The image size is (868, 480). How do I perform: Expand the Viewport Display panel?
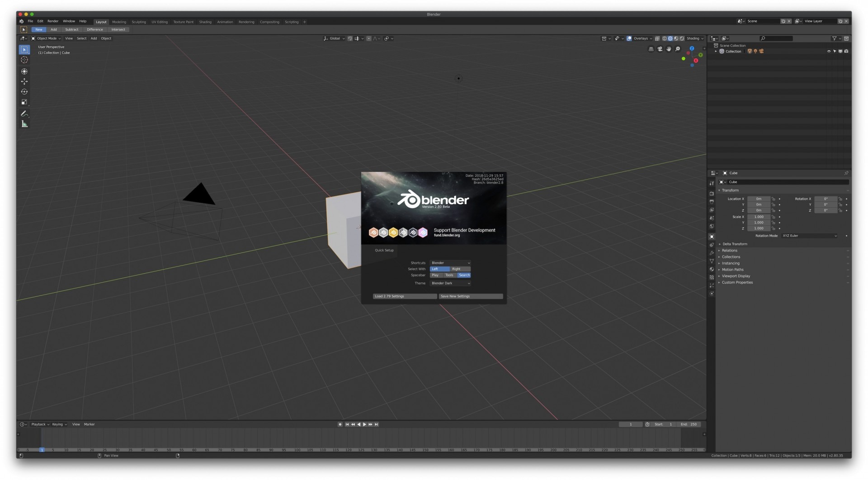[x=736, y=276]
